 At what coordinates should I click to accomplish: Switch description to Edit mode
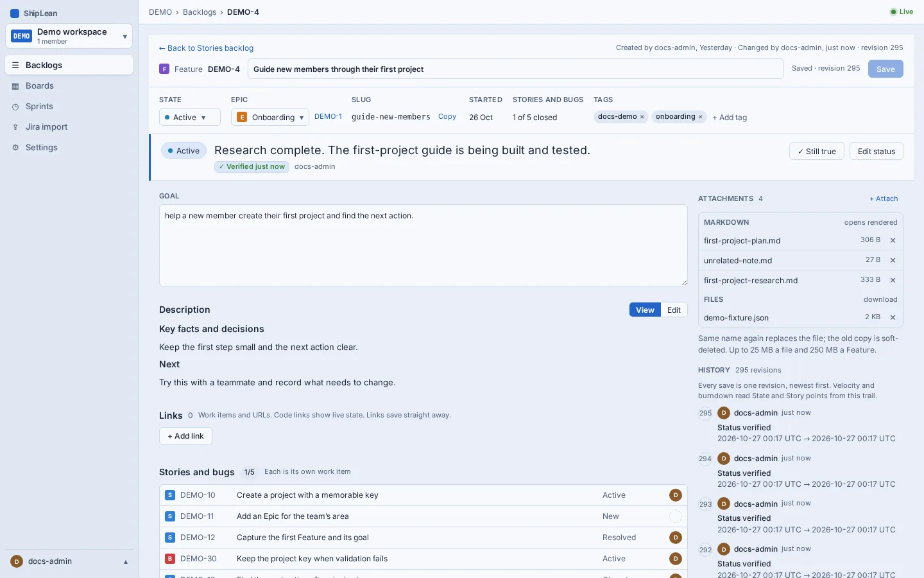(674, 310)
